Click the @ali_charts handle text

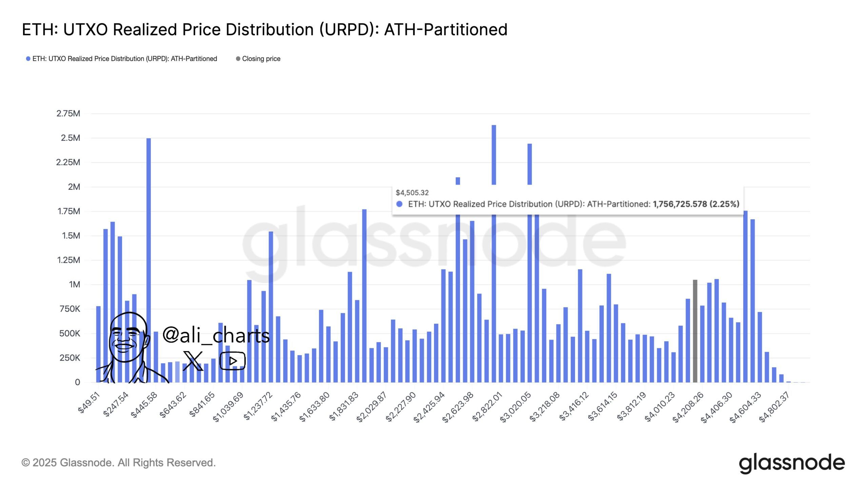tap(216, 335)
